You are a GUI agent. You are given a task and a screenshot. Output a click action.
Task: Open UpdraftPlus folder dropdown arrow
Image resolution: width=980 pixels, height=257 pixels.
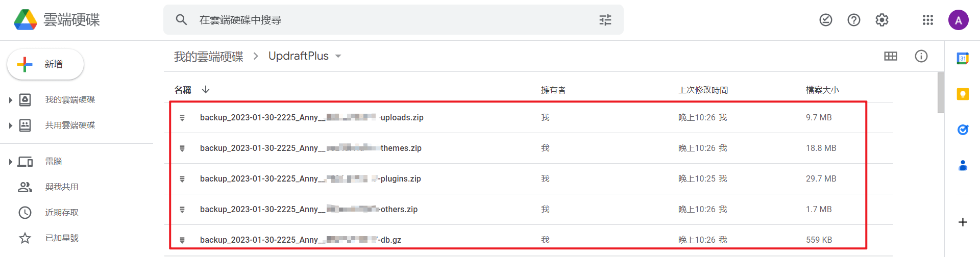[338, 56]
